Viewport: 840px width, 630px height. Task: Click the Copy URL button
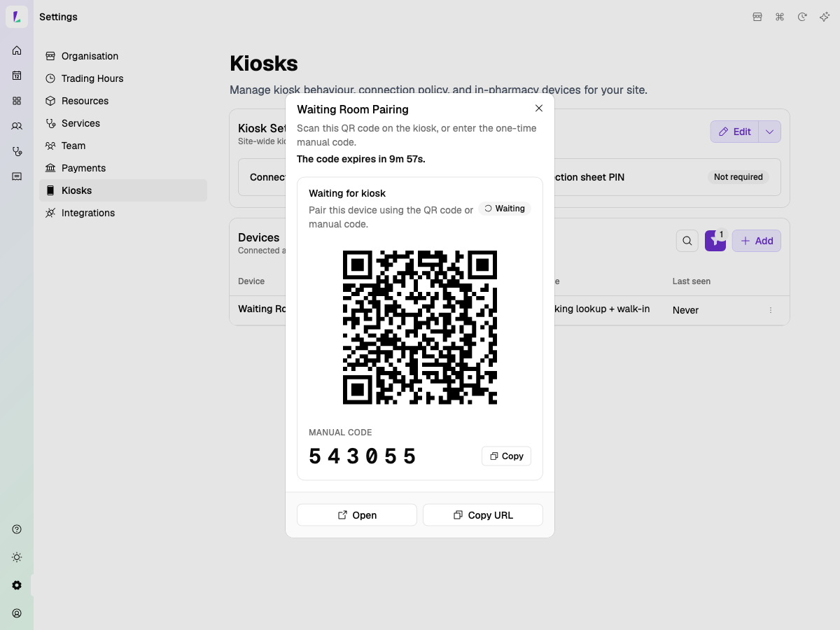(x=483, y=514)
